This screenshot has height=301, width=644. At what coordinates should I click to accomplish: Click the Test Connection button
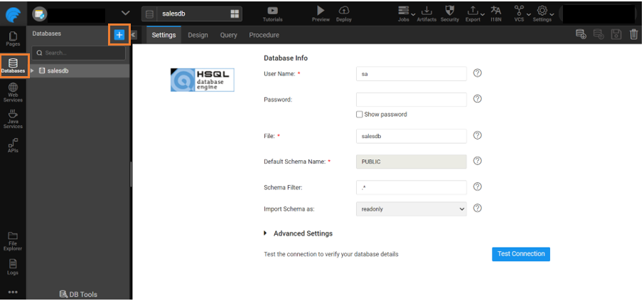(x=520, y=254)
